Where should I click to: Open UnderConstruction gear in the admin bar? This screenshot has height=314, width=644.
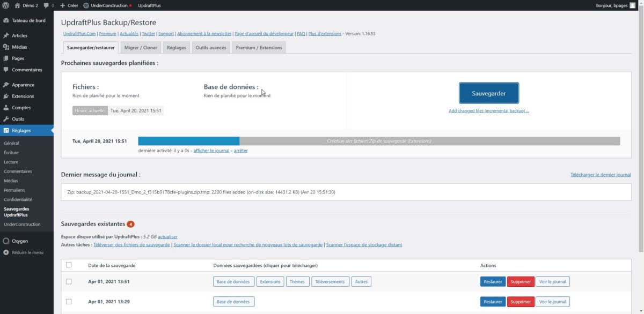coord(86,5)
